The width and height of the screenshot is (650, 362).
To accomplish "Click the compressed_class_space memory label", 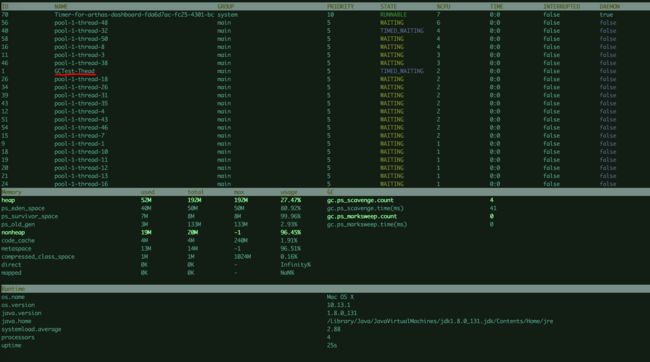I will 38,257.
